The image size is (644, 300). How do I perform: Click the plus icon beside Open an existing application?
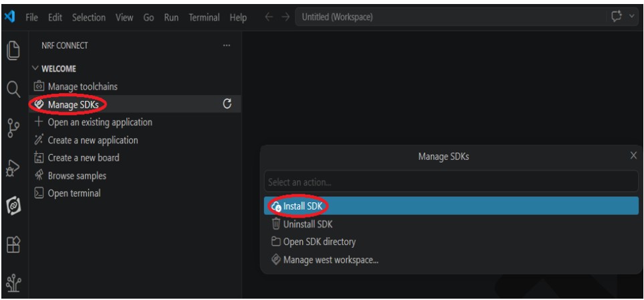pyautogui.click(x=39, y=123)
